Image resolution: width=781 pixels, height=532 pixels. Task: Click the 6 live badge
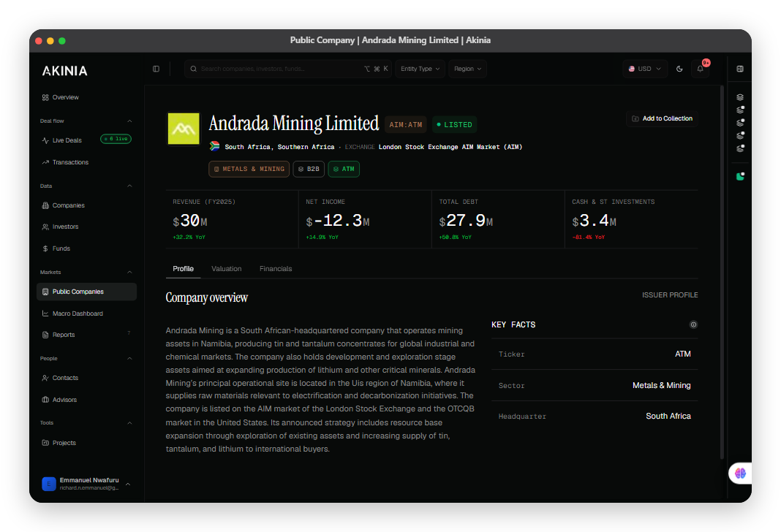pyautogui.click(x=116, y=139)
